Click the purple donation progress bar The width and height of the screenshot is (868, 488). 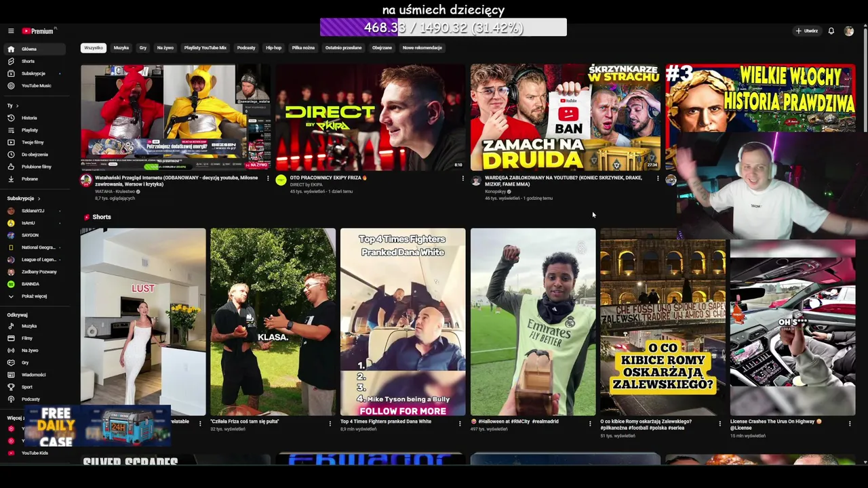pos(443,27)
